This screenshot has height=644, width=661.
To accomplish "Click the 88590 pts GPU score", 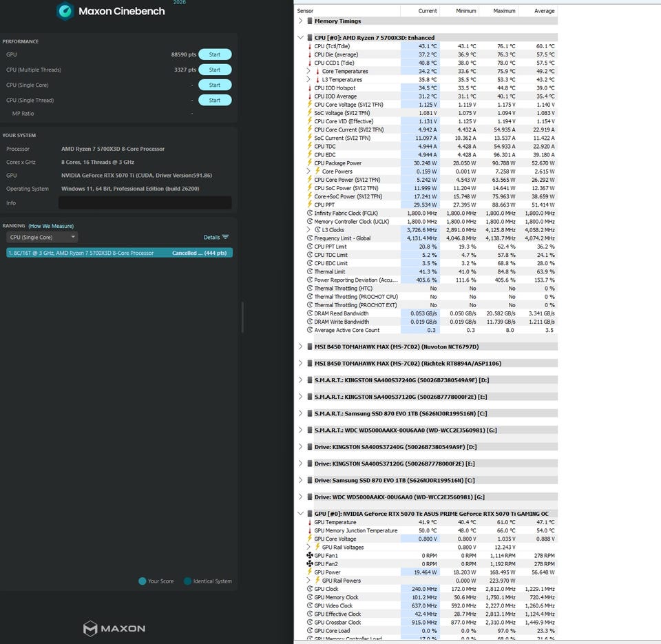I will click(x=184, y=54).
